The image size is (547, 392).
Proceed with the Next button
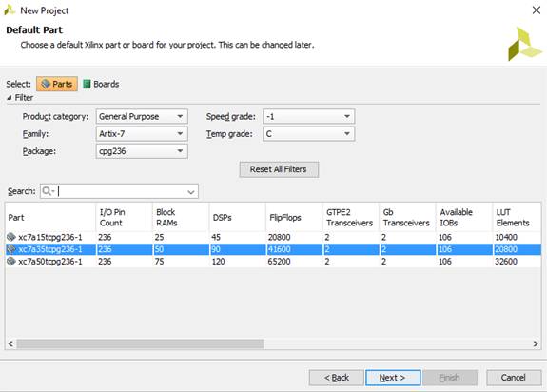tap(393, 378)
